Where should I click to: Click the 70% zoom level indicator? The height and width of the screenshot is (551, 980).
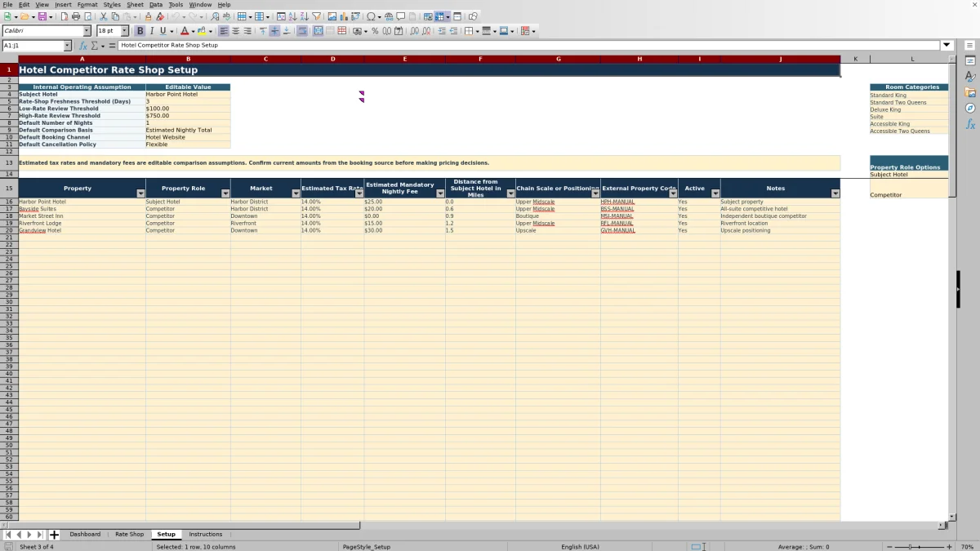coord(967,547)
